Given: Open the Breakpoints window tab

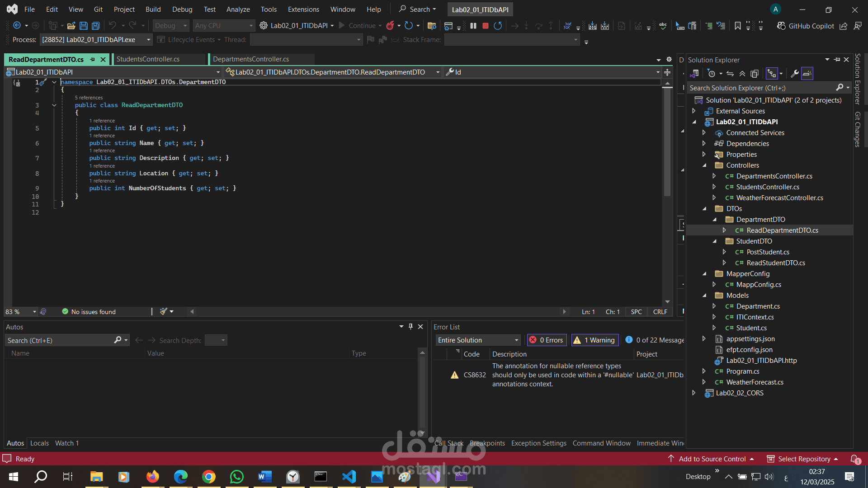Looking at the screenshot, I should pos(487,443).
